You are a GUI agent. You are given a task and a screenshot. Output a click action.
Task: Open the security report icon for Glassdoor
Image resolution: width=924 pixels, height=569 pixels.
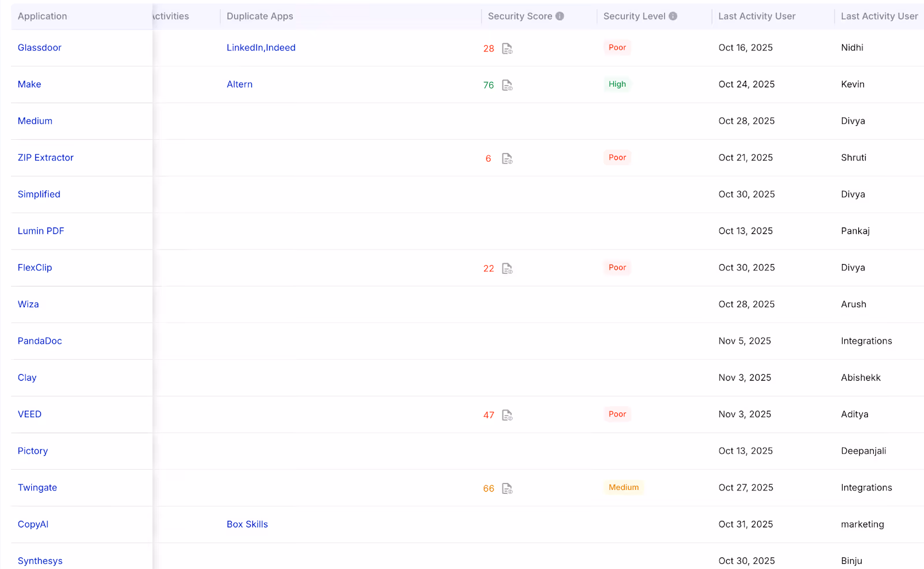507,49
